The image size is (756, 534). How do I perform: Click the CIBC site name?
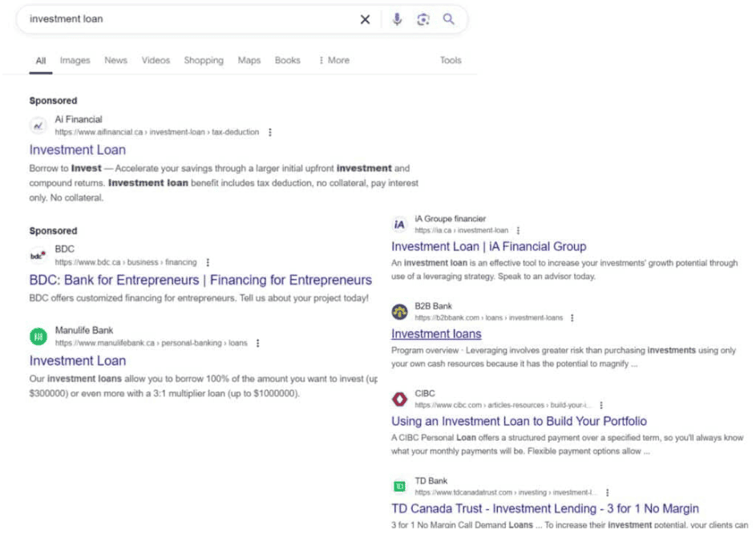425,394
